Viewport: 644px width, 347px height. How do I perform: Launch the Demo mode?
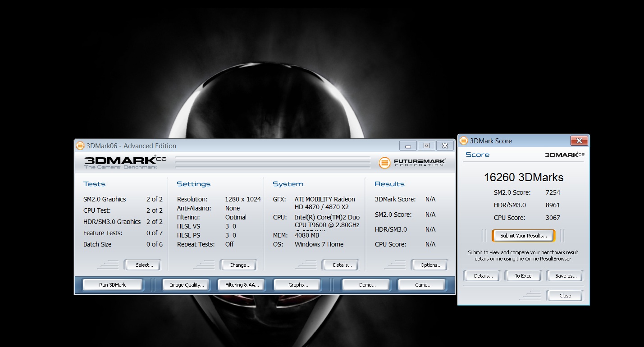(367, 285)
